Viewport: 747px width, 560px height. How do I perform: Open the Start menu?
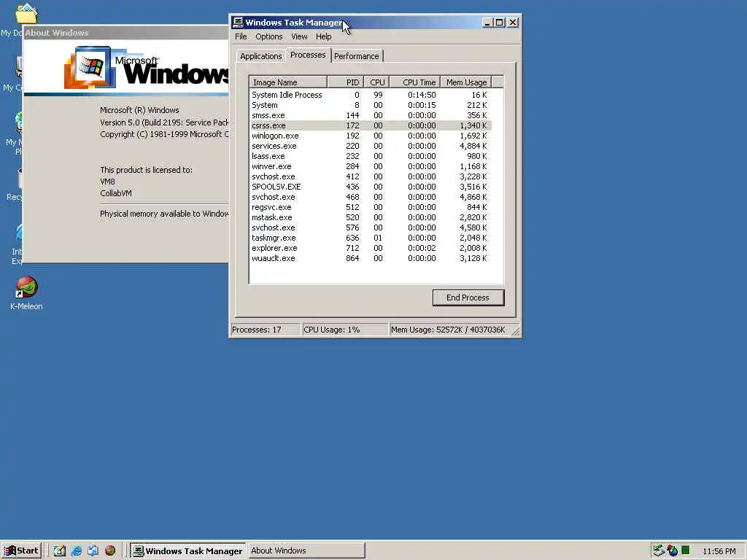[21, 551]
